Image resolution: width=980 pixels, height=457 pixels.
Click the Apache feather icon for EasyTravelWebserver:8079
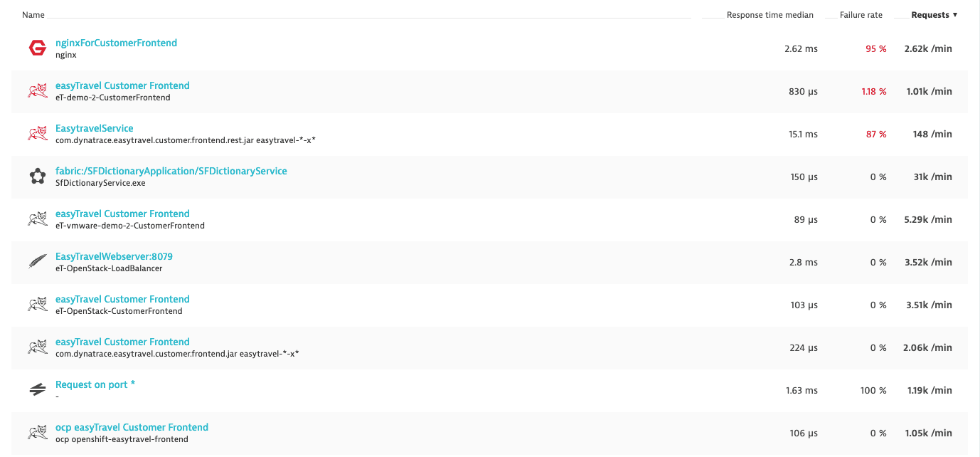point(37,262)
